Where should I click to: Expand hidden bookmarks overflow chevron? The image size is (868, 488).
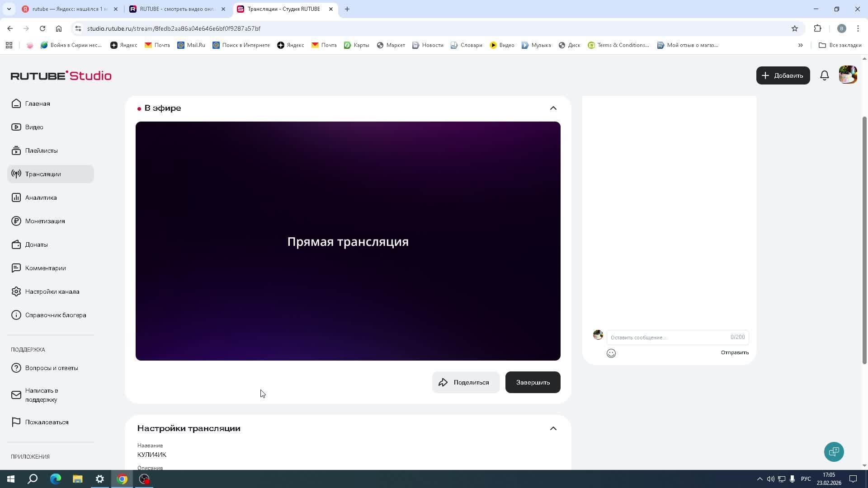(x=800, y=45)
